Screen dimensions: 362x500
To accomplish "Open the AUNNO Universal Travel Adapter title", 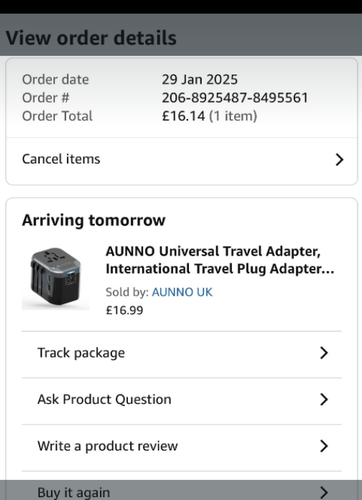I will [x=220, y=260].
